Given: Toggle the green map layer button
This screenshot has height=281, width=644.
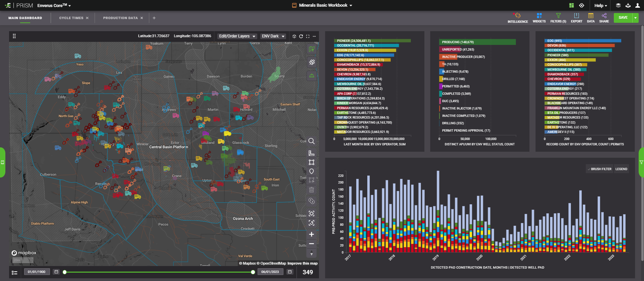Looking at the screenshot, I should tap(312, 50).
